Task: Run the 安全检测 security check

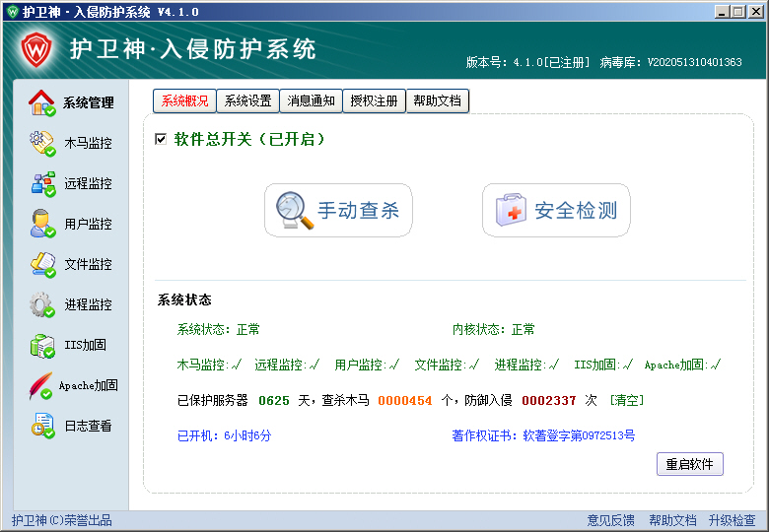Action: [x=556, y=210]
